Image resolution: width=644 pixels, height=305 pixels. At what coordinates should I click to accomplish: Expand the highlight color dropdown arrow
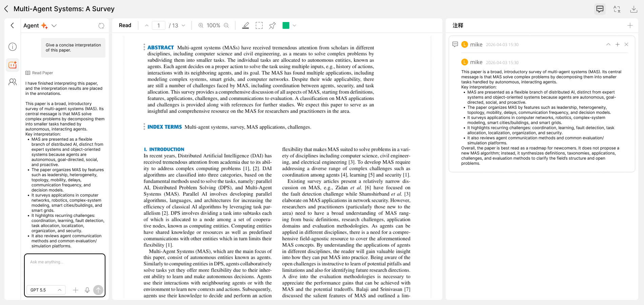click(294, 25)
